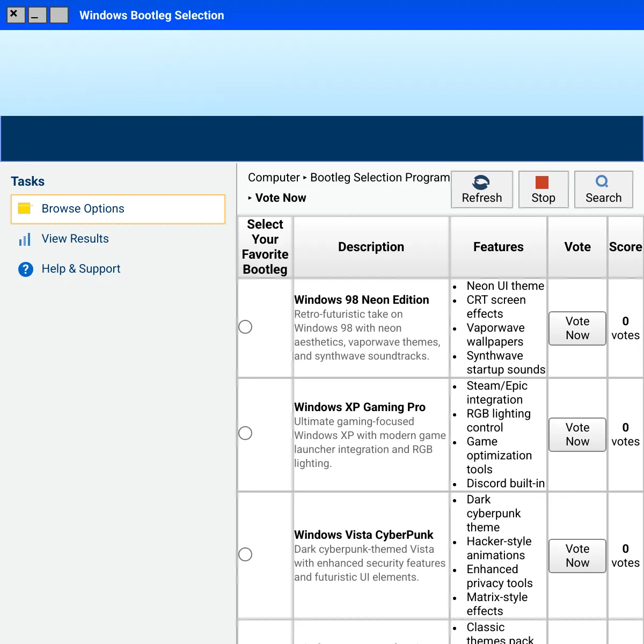644x644 pixels.
Task: Click the window close X button
Action: coord(15,14)
